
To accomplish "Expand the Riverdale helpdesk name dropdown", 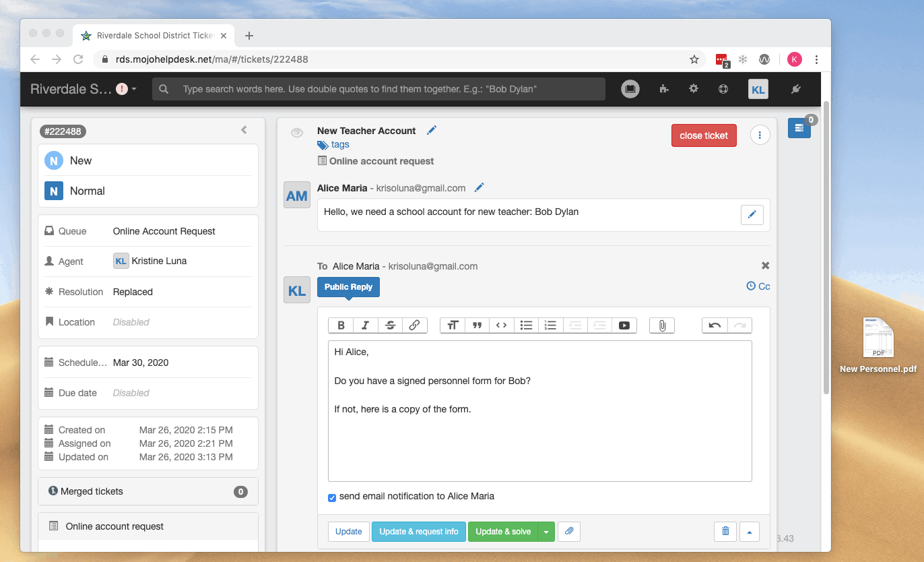I will 134,89.
